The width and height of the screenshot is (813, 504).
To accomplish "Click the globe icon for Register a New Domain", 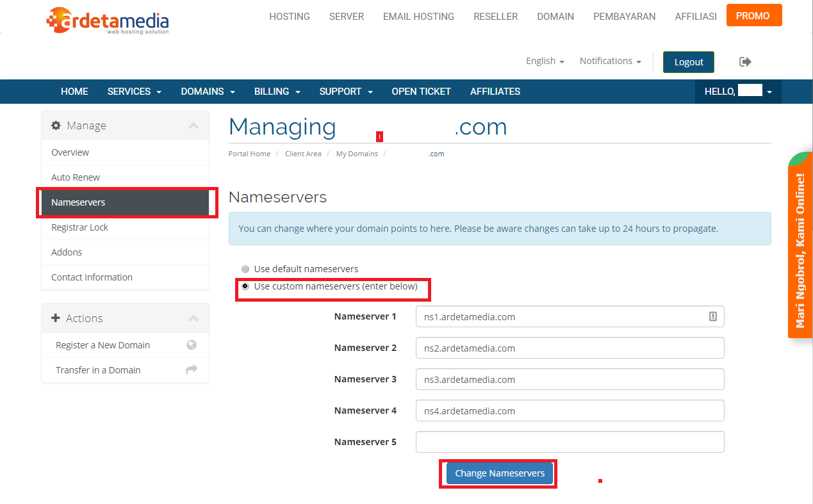I will pos(192,345).
